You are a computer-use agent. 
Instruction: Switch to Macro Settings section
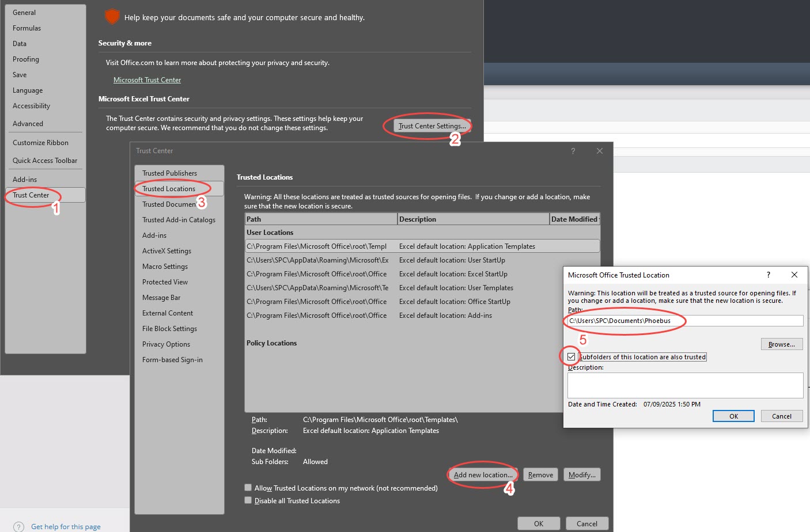tap(165, 267)
